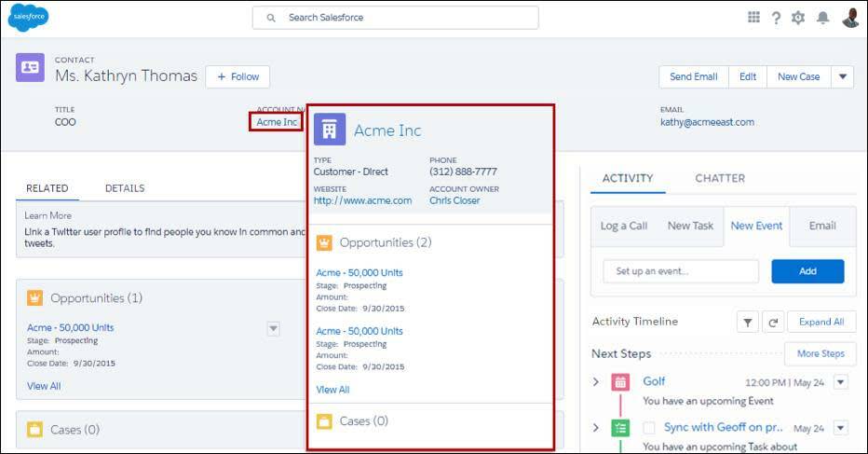This screenshot has width=868, height=454.
Task: Click View All in the hover card
Action: 332,390
